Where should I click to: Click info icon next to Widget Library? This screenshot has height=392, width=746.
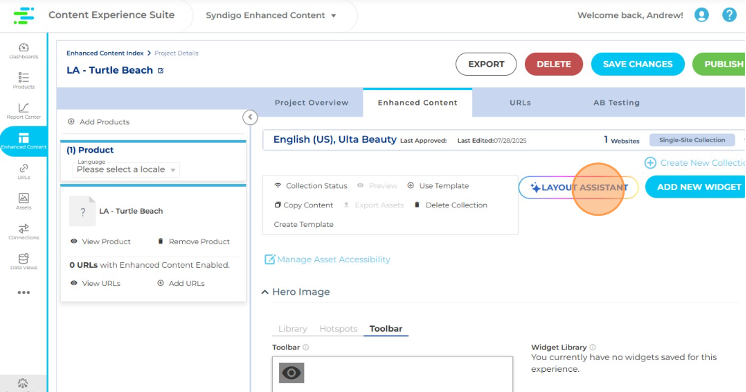pyautogui.click(x=592, y=348)
